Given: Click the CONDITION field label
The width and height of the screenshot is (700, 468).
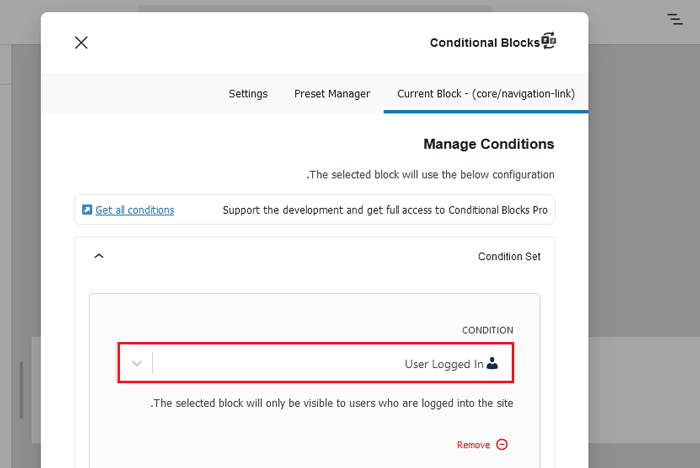Looking at the screenshot, I should click(487, 330).
